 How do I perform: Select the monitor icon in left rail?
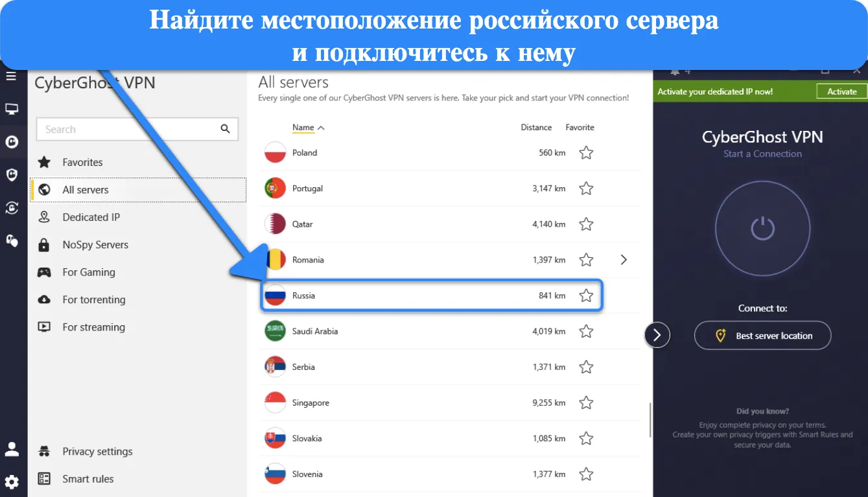pyautogui.click(x=12, y=109)
